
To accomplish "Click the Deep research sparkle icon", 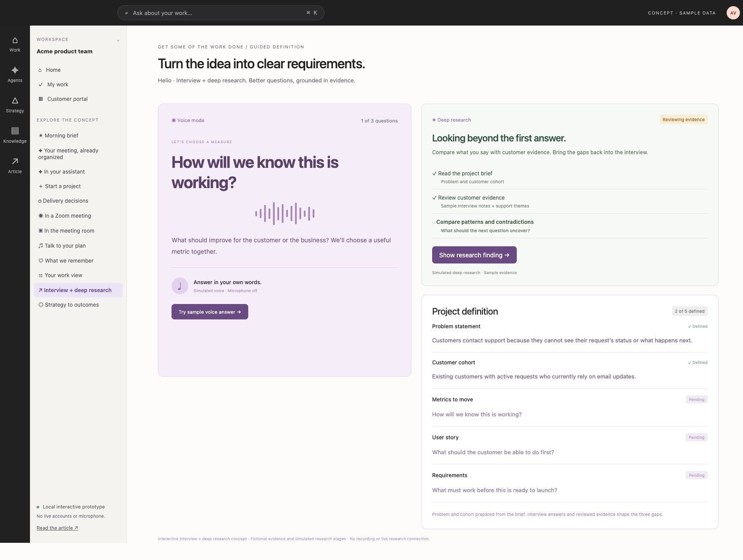I will [x=434, y=120].
